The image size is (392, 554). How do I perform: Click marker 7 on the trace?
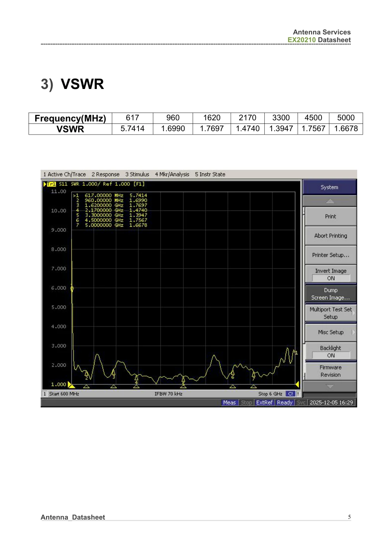pos(253,375)
